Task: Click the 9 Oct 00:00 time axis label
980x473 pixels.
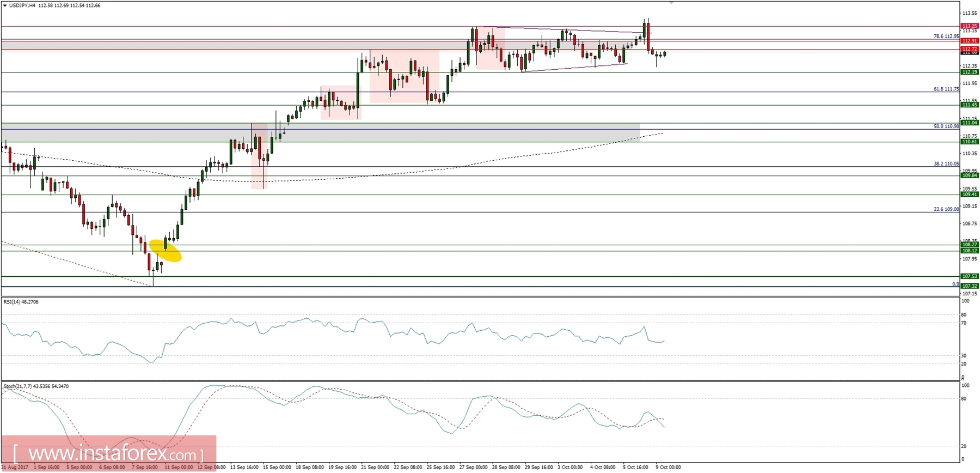Action: click(x=668, y=467)
